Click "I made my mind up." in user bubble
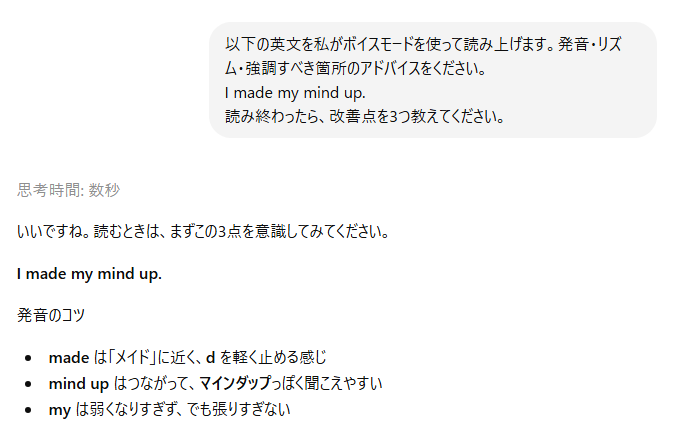 tap(295, 93)
